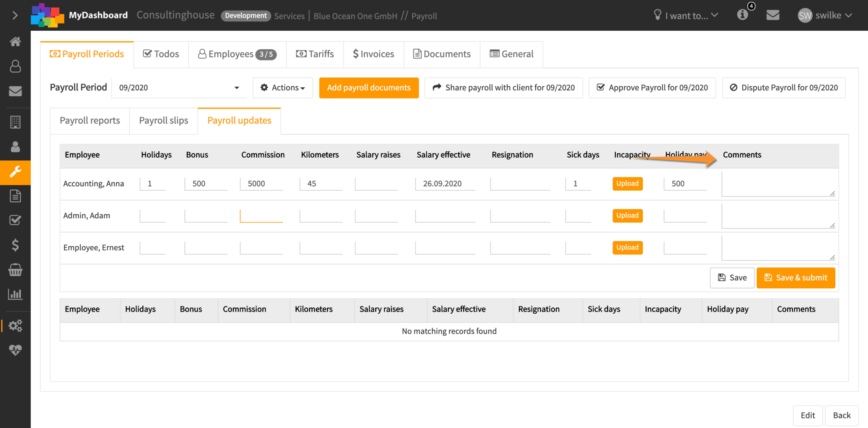
Task: Approve Payroll for 09/2020
Action: pos(652,88)
